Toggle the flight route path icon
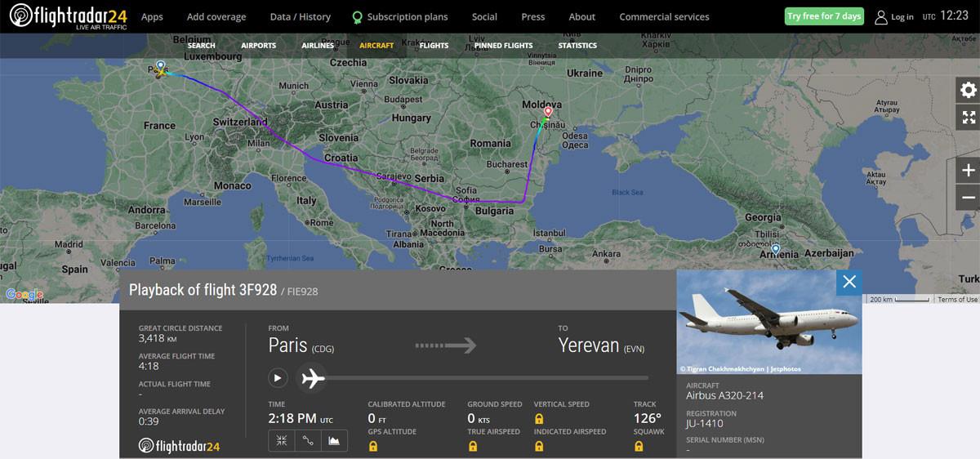 coord(308,440)
